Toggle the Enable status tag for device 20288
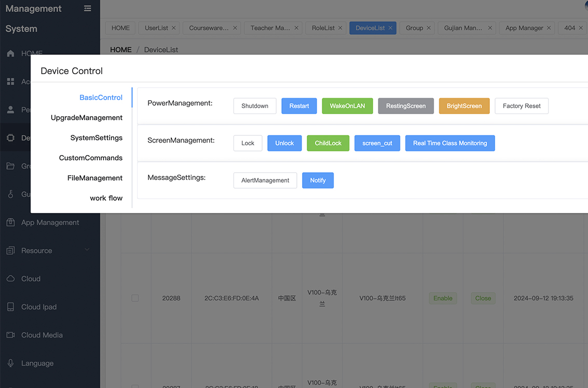This screenshot has height=388, width=588. tap(443, 298)
